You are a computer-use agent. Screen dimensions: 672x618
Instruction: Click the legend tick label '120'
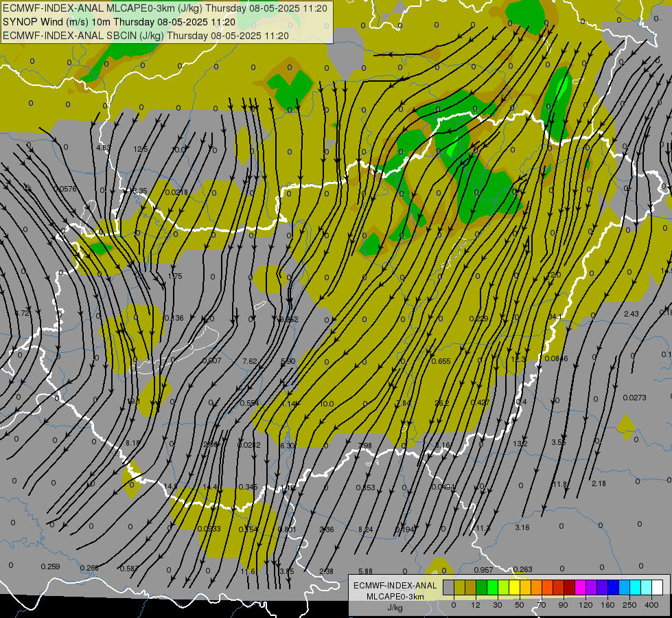pos(586,605)
